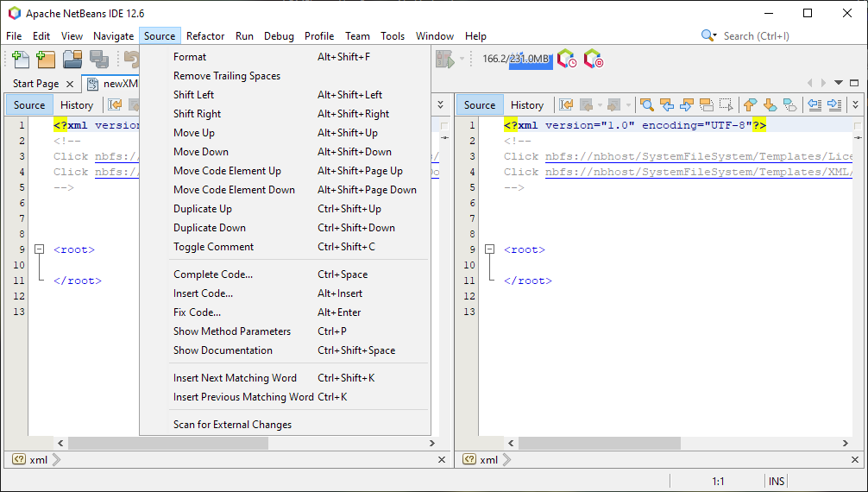Open the Back history dropdown arrow
This screenshot has height=492, width=868.
(600, 104)
